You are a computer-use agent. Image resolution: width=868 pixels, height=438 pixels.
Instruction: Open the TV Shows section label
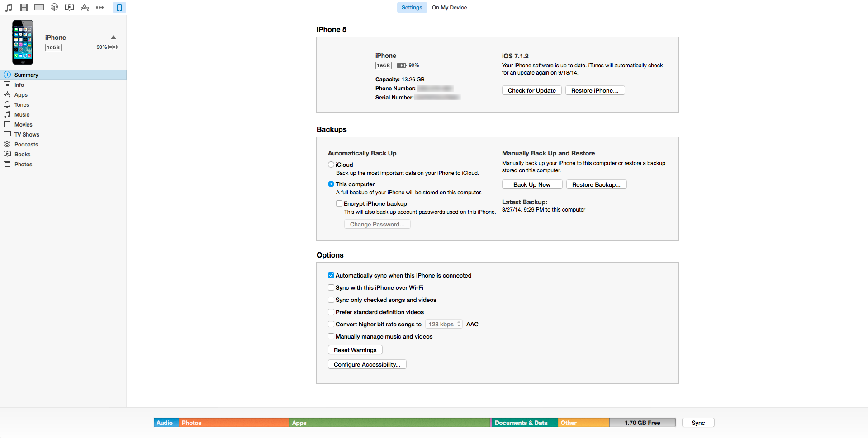[x=27, y=135]
